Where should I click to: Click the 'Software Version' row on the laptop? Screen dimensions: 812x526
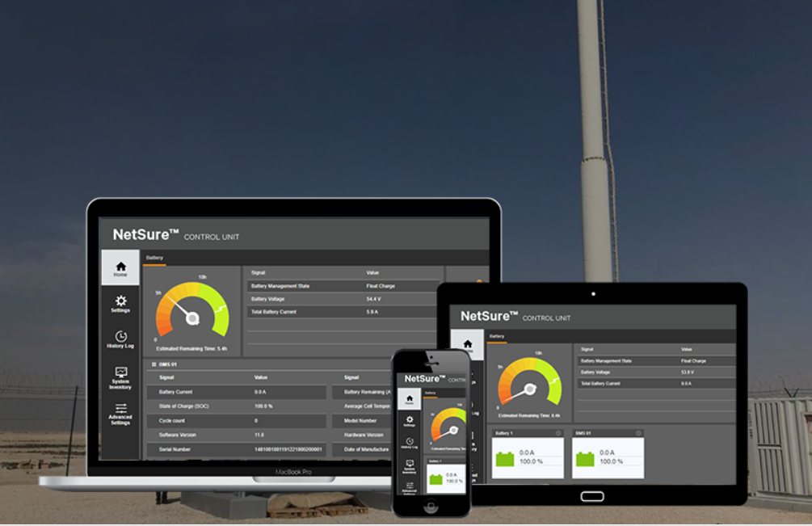[236, 435]
